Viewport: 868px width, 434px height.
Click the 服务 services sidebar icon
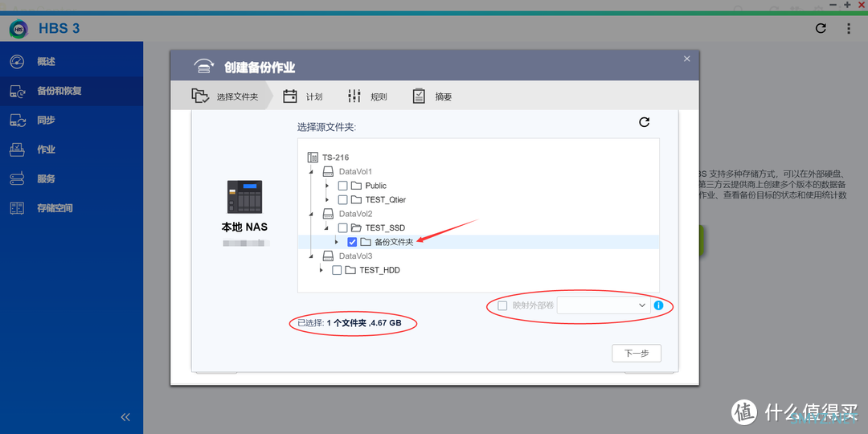click(17, 178)
